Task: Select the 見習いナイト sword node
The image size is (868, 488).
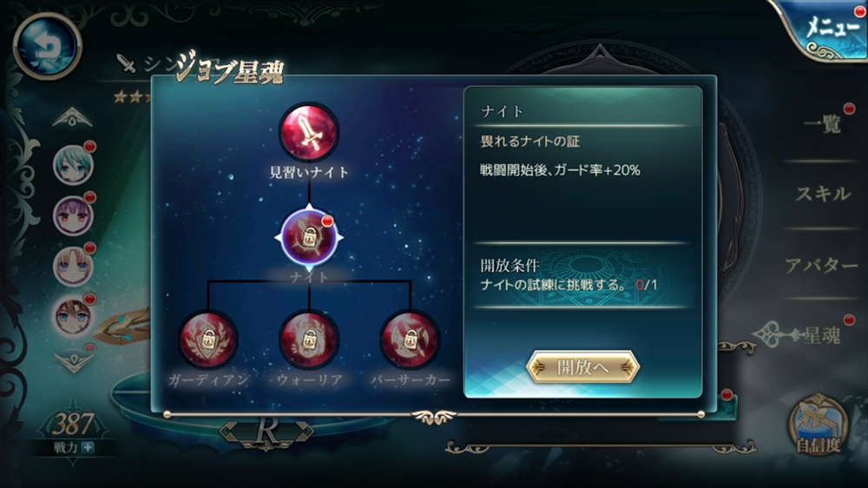Action: point(309,132)
